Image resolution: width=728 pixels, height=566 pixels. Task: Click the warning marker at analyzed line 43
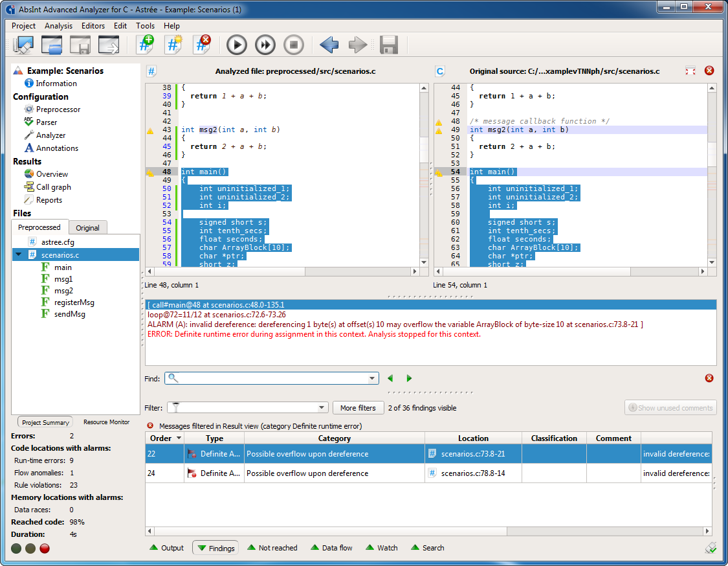[150, 131]
